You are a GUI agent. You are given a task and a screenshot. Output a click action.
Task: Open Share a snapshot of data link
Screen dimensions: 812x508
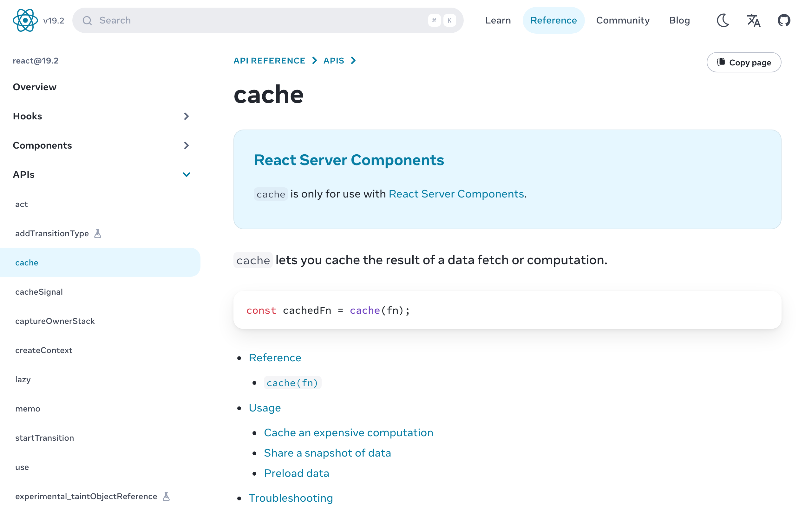(327, 453)
